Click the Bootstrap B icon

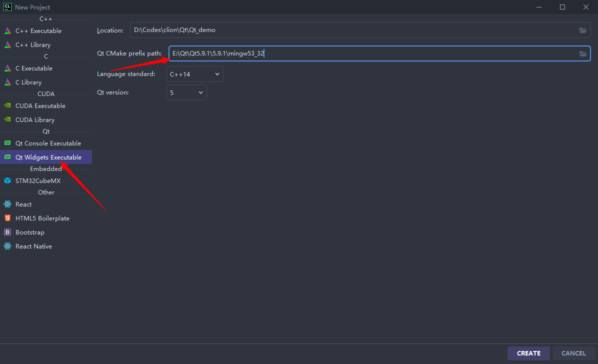coord(7,232)
